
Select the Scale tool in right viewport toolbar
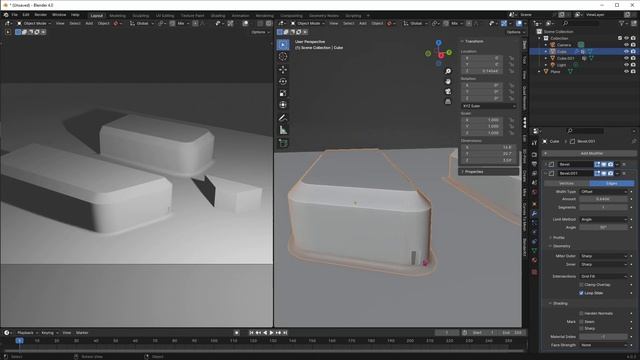(x=282, y=93)
